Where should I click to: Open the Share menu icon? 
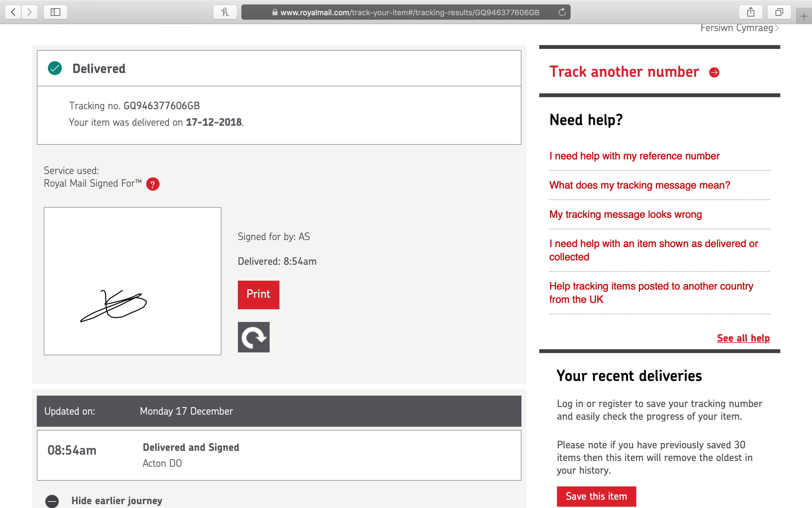point(750,12)
